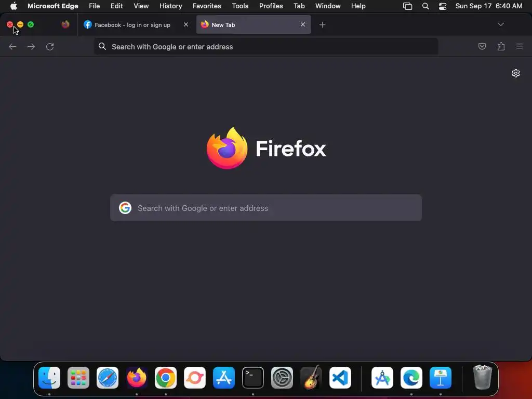Focus the center Google search box

(x=266, y=208)
